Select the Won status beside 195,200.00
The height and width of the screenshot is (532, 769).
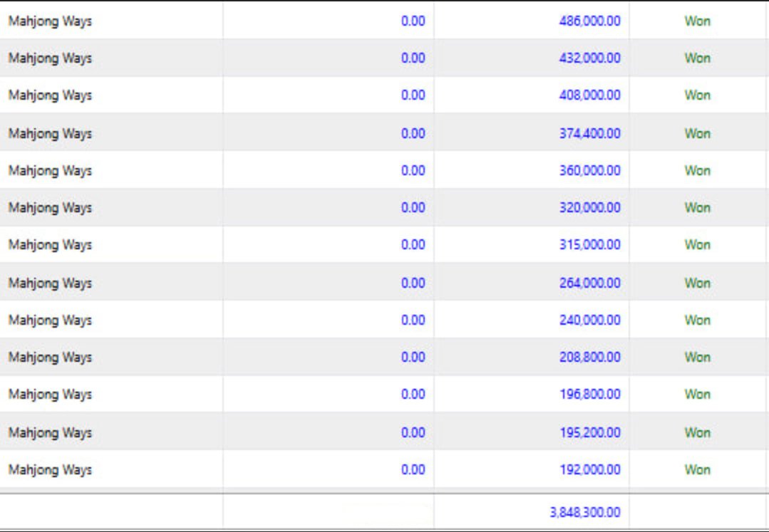698,432
